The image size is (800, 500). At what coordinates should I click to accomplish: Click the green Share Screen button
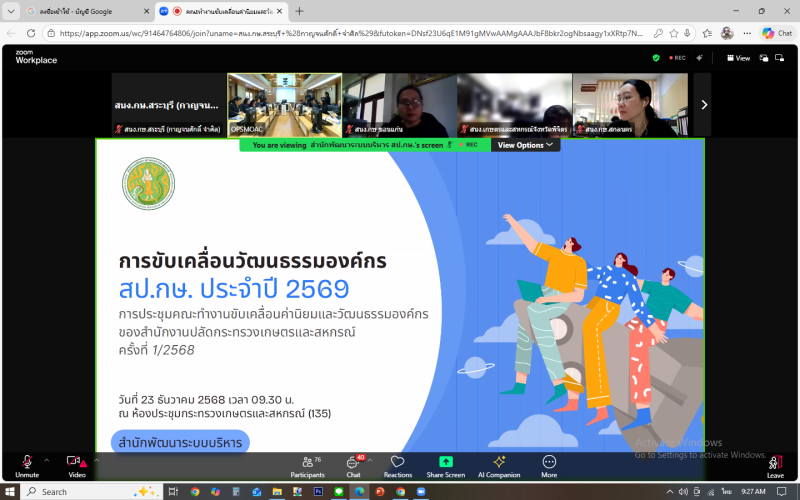(446, 465)
